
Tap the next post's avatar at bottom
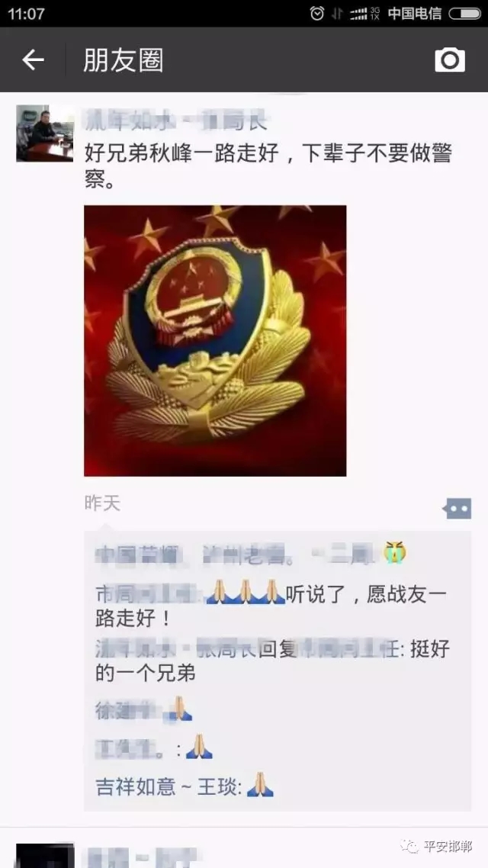(45, 856)
